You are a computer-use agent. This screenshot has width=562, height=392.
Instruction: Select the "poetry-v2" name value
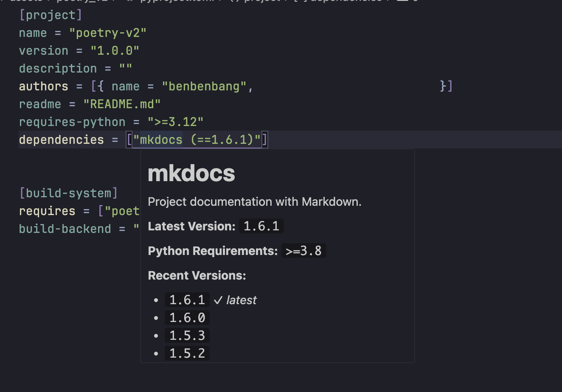tap(108, 33)
